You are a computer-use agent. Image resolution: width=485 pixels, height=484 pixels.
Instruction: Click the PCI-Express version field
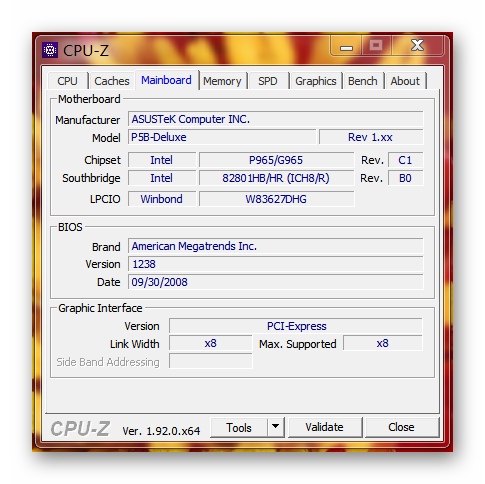tap(296, 326)
